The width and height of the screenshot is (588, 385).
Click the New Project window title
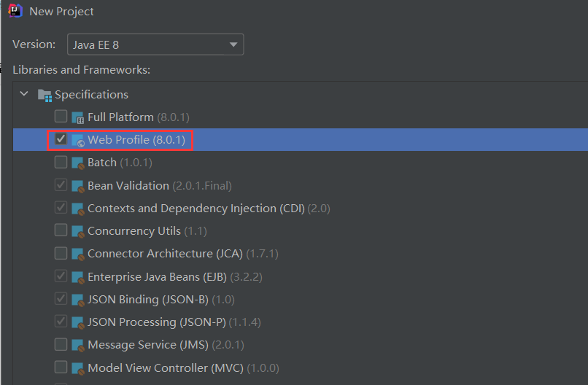click(61, 12)
